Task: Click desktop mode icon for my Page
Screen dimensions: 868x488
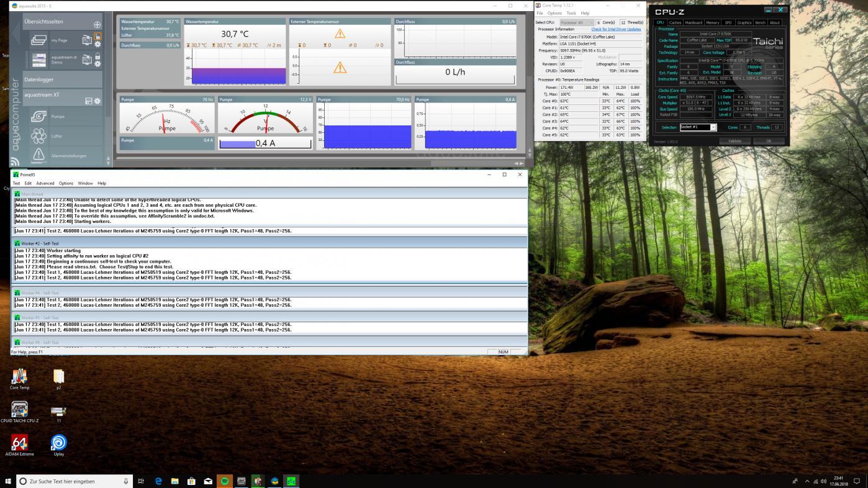Action: coord(87,40)
